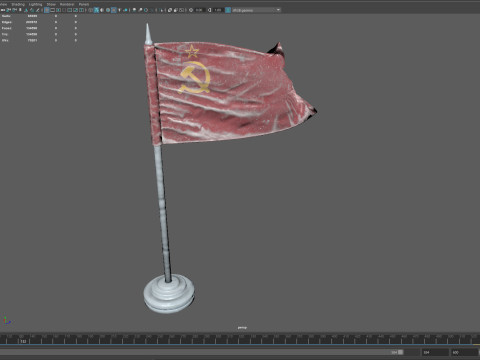Click the Isolate Select icon

click(161, 10)
